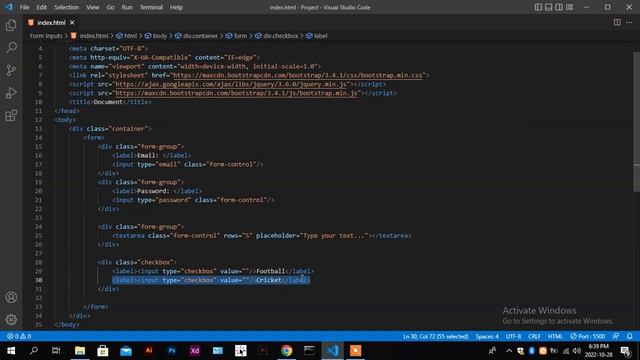Open Microsoft Store from the taskbar
The width and height of the screenshot is (640, 360).
[103, 351]
